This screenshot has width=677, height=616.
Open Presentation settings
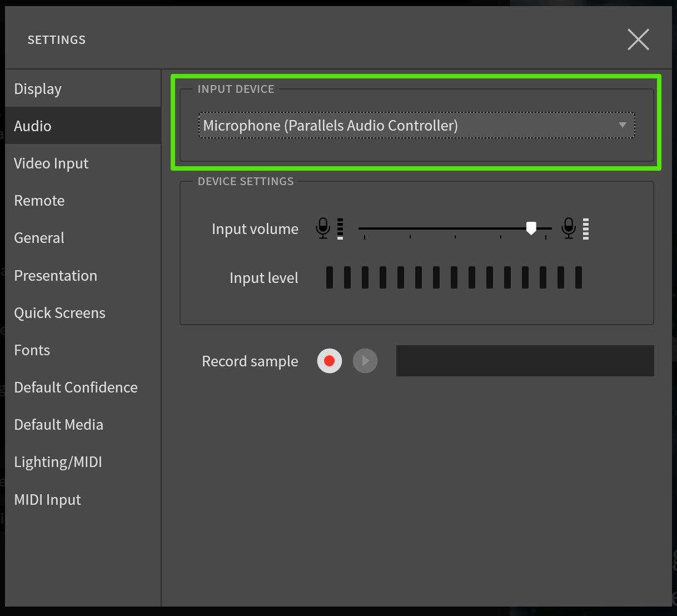click(83, 275)
